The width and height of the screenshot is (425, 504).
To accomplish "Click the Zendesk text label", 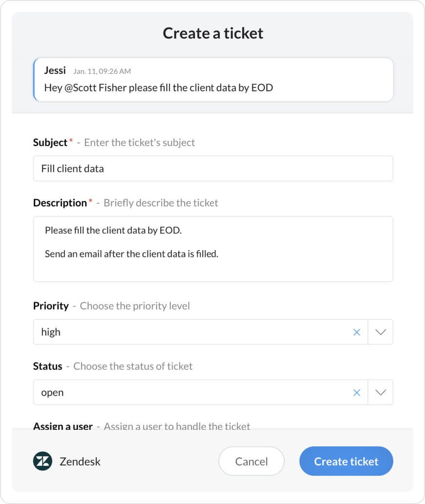I will tap(80, 462).
